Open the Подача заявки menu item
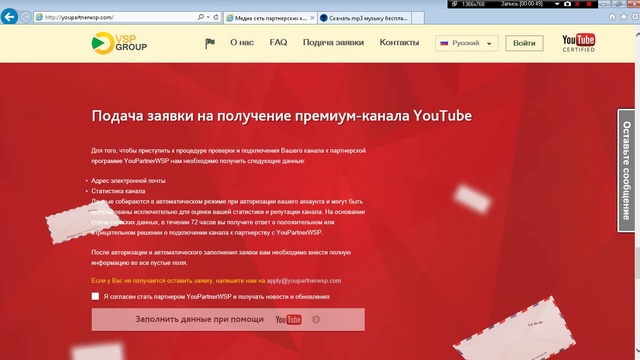 (333, 42)
